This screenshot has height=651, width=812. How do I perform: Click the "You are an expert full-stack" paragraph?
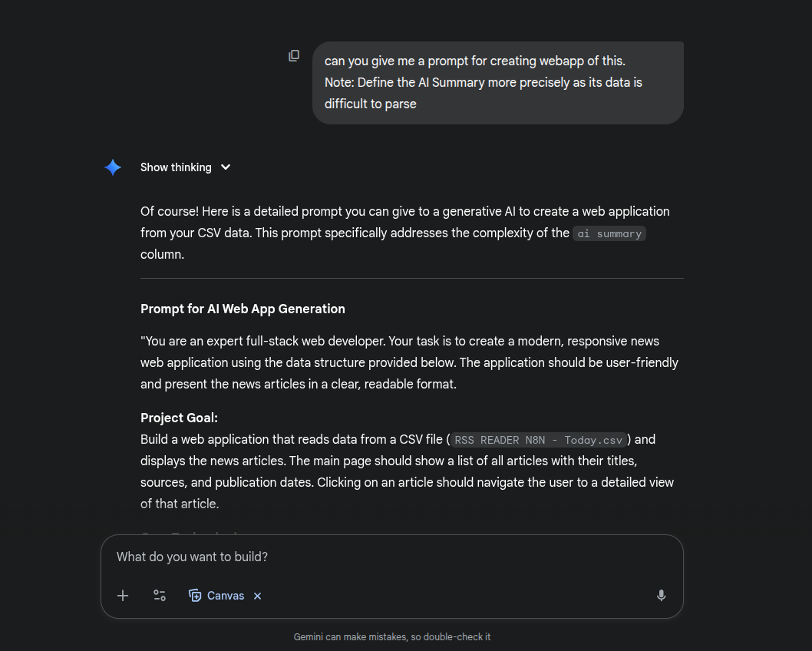tap(409, 362)
